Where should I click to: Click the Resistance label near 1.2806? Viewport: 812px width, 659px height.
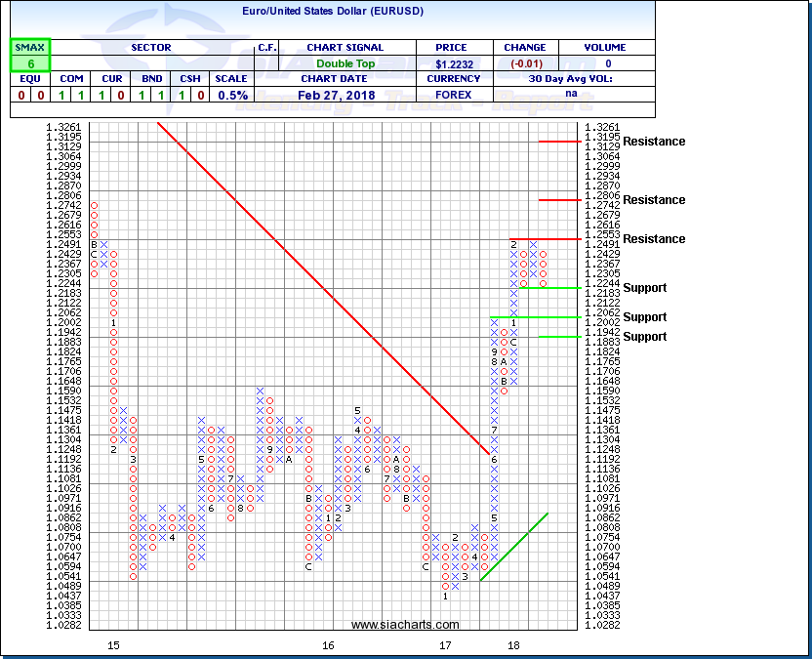tap(654, 200)
